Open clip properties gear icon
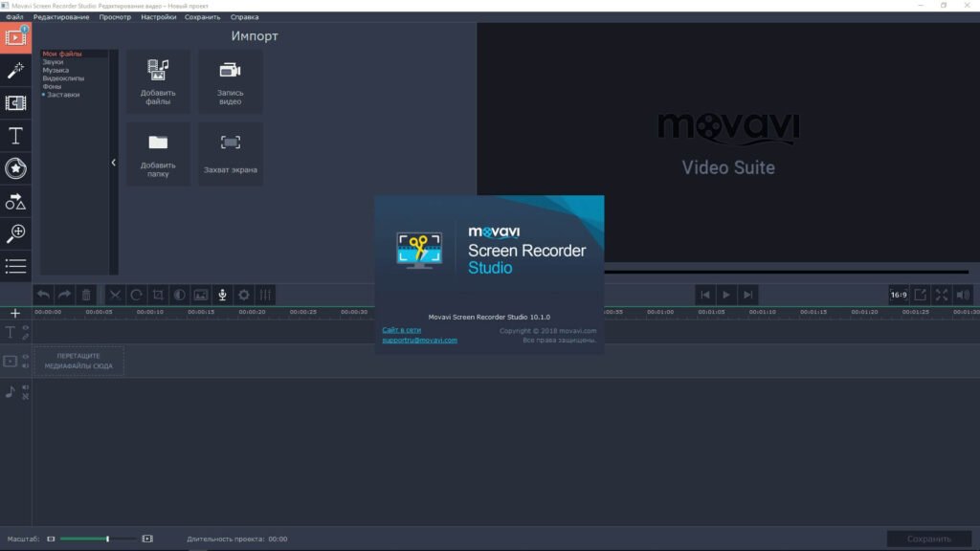This screenshot has height=551, width=980. (x=244, y=295)
